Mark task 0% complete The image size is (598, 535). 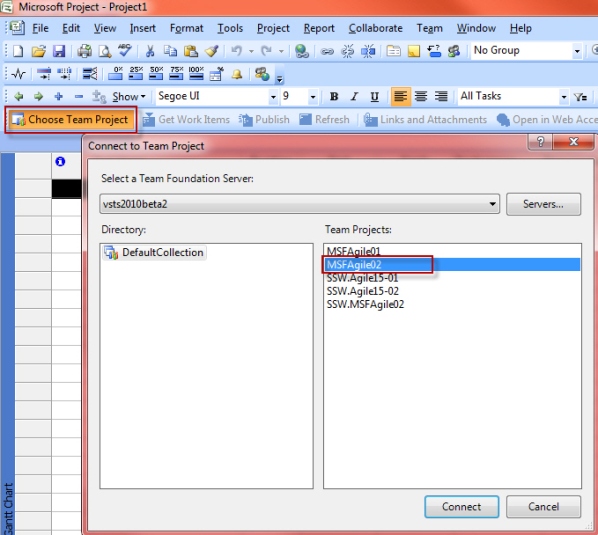coord(116,73)
